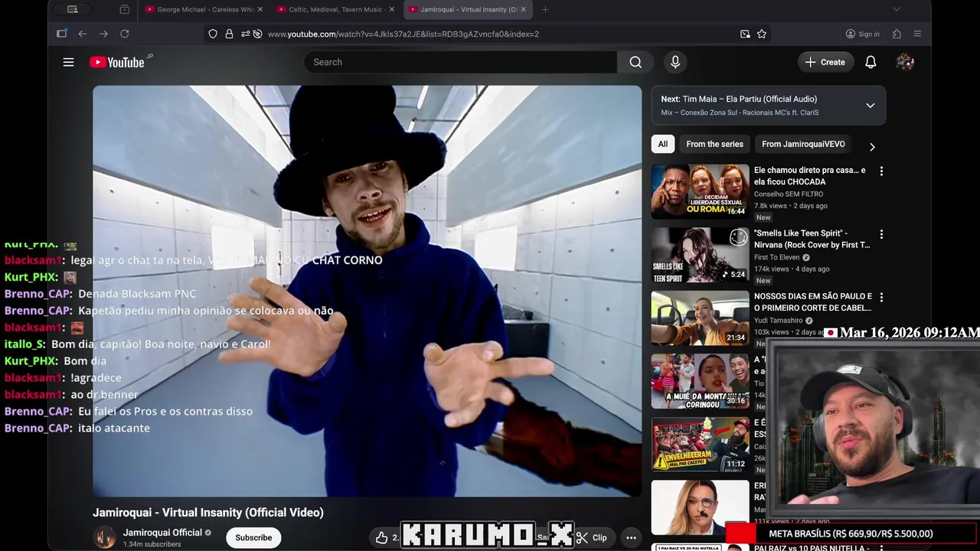Open more actions ellipsis under video
The image size is (980, 551).
[x=631, y=538]
